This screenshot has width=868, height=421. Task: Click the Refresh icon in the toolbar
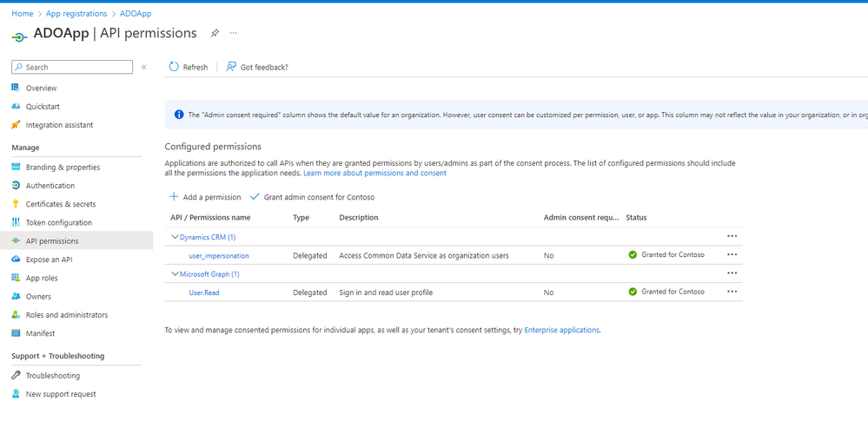[x=174, y=67]
